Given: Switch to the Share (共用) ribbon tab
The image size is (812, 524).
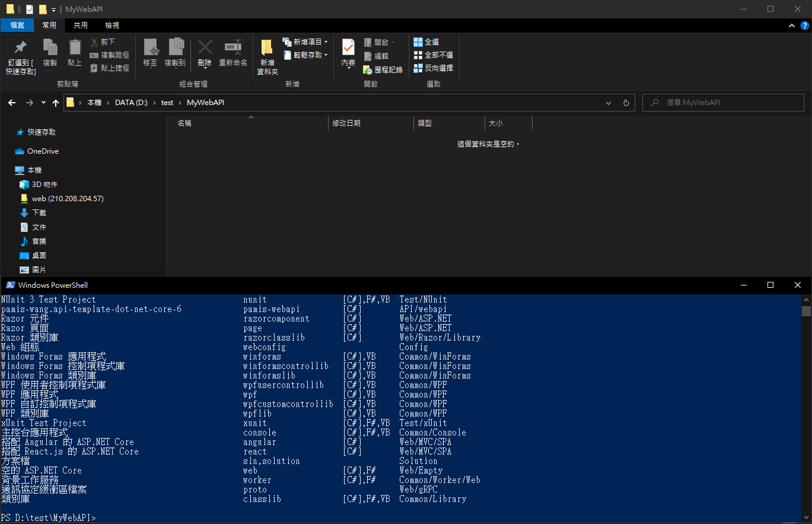Looking at the screenshot, I should pyautogui.click(x=81, y=26).
